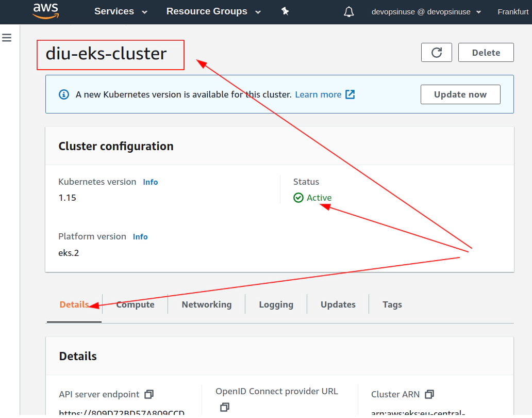Click the platform version value eks.2

point(69,253)
